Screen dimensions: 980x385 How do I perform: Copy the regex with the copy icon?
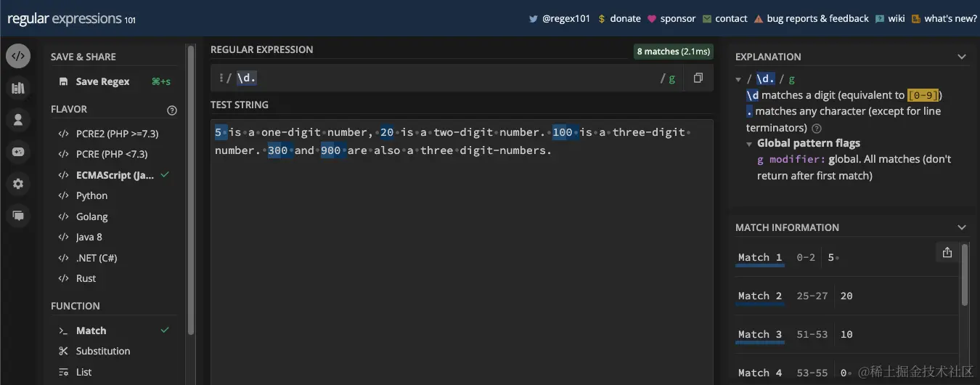click(x=698, y=78)
